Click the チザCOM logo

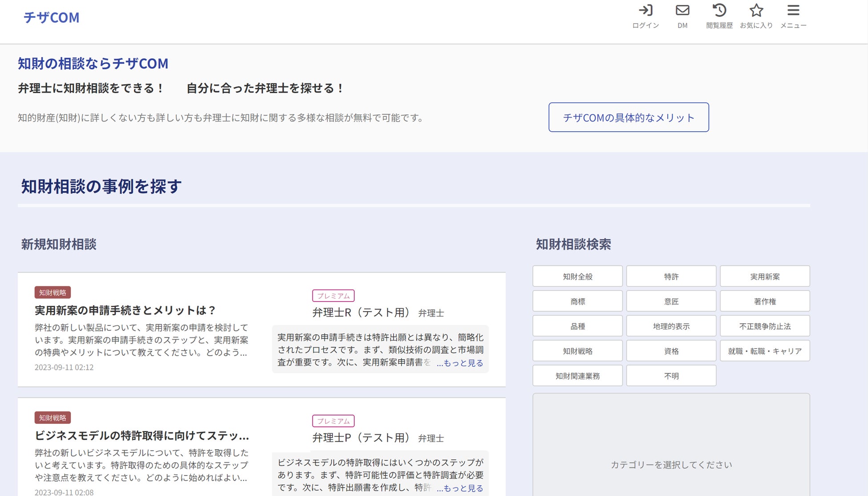pos(51,17)
